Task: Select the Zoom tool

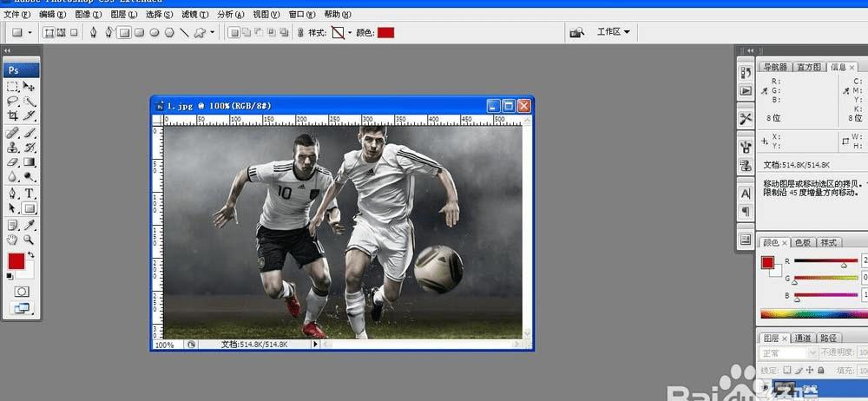Action: pos(30,240)
